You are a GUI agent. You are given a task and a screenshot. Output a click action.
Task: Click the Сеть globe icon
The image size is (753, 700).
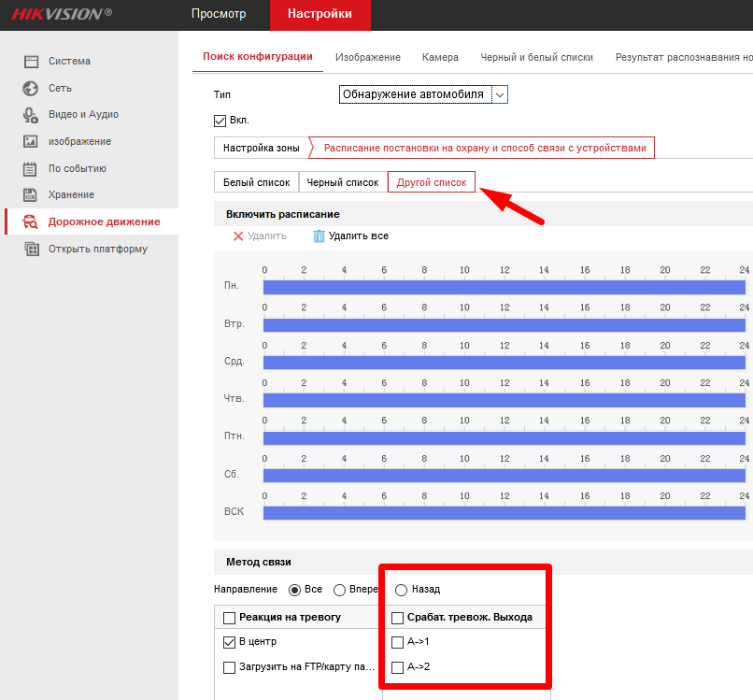(x=30, y=89)
